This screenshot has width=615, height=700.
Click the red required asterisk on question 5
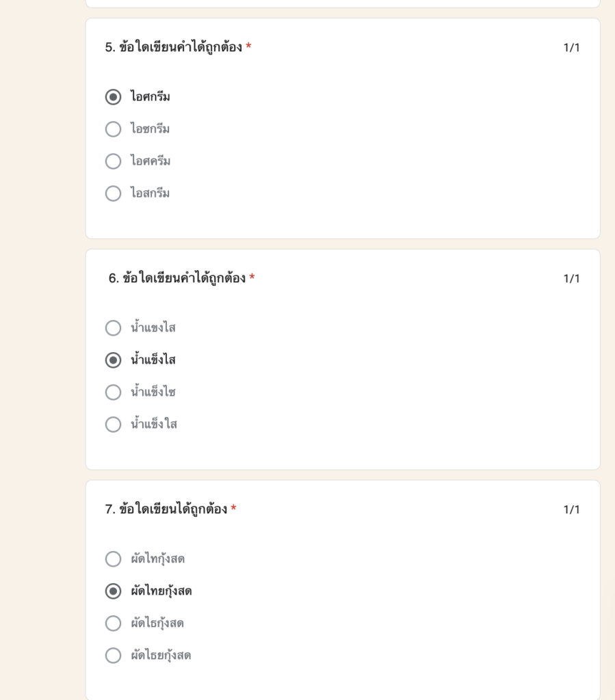click(249, 46)
